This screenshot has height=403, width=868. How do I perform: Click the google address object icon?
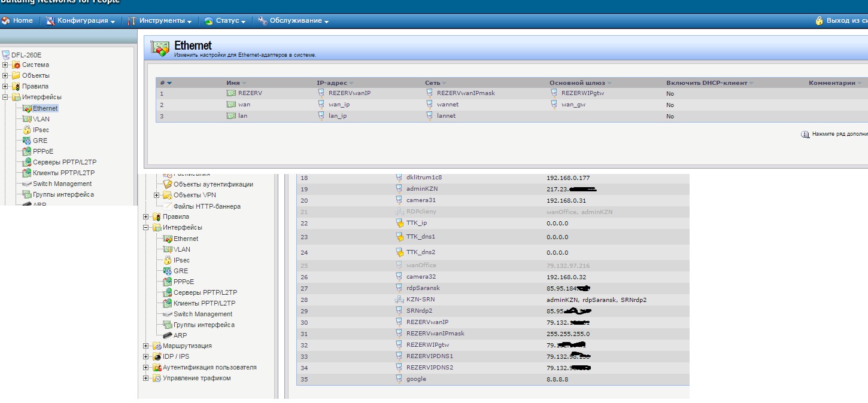tap(399, 379)
